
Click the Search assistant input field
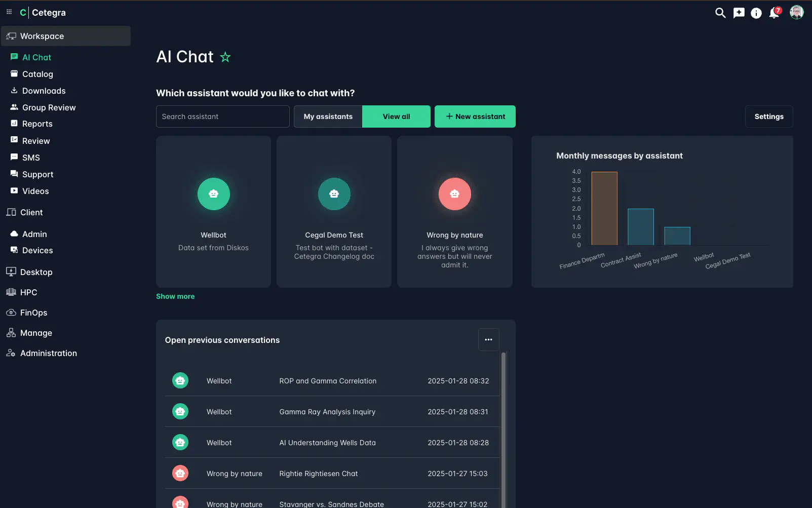pos(222,116)
